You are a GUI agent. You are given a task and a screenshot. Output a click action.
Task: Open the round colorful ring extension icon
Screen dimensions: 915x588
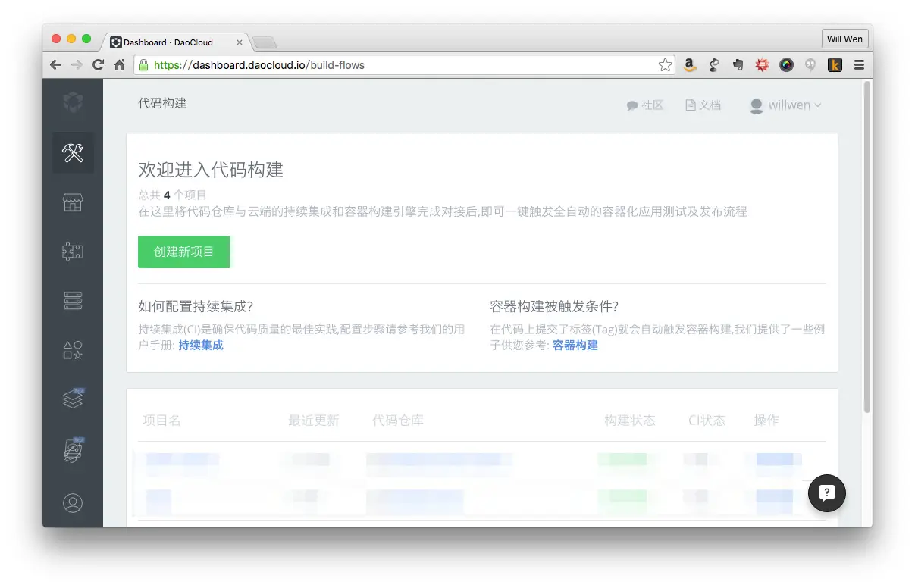pos(786,65)
